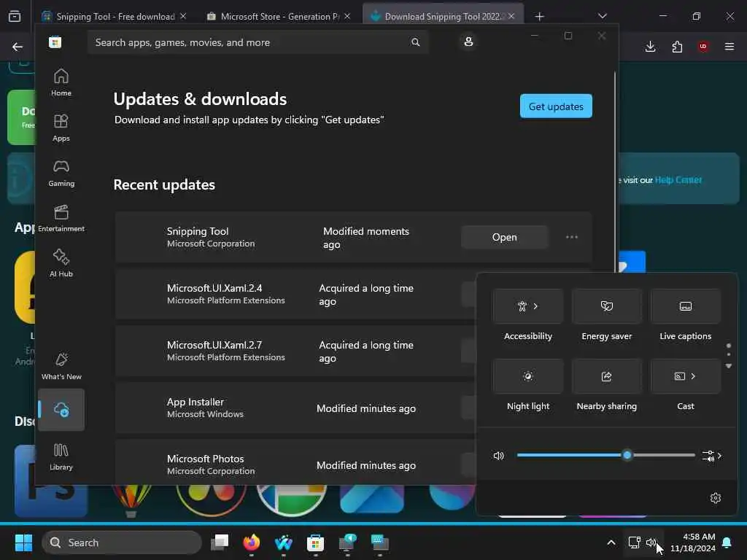The image size is (747, 560).
Task: Open What's New in Store sidebar
Action: [x=61, y=366]
